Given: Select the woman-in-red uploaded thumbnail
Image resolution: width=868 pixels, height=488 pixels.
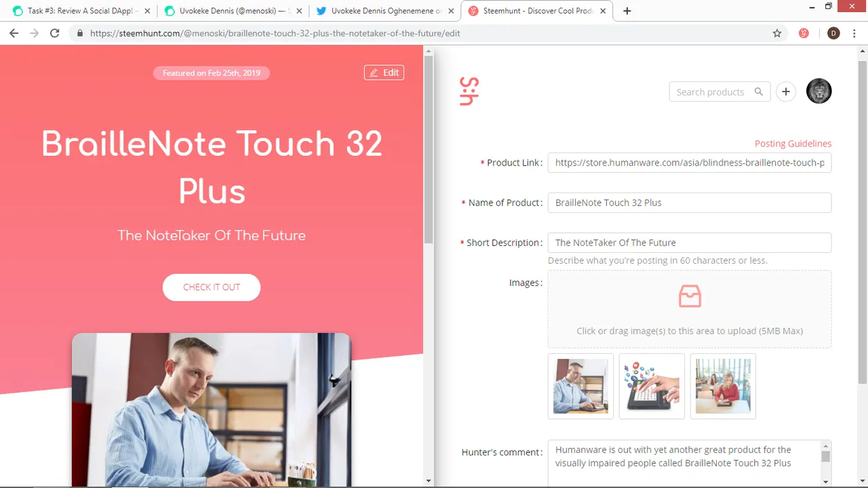Looking at the screenshot, I should point(723,386).
